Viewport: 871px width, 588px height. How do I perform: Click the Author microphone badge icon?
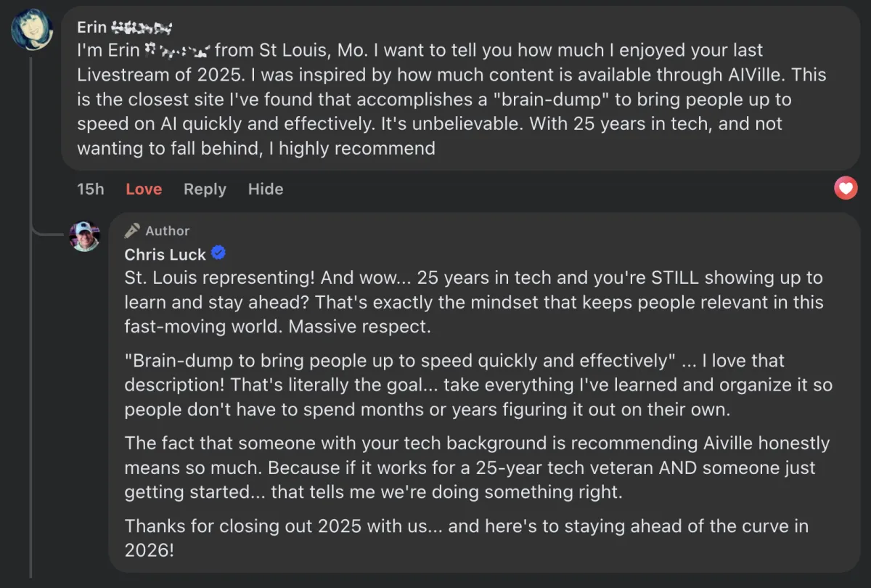[132, 231]
